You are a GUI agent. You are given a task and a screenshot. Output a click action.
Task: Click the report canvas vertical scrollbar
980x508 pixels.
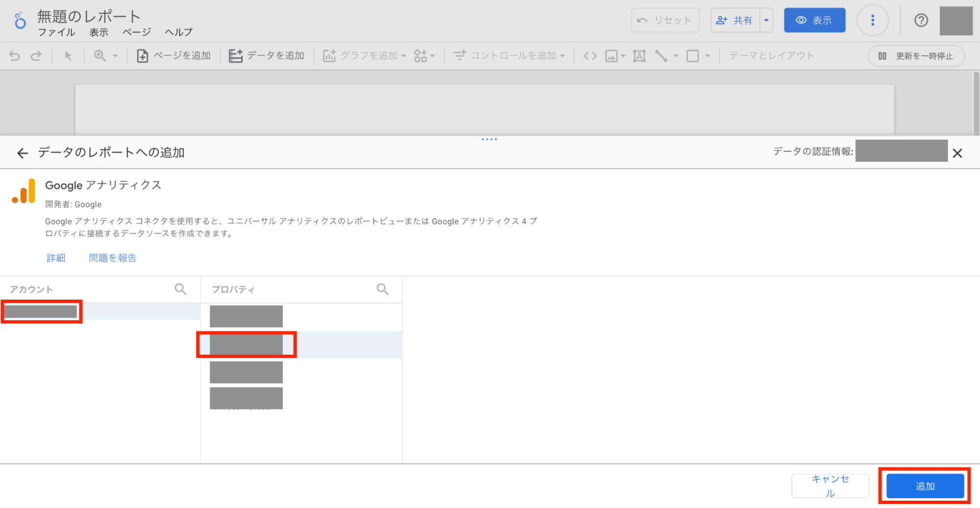976,102
